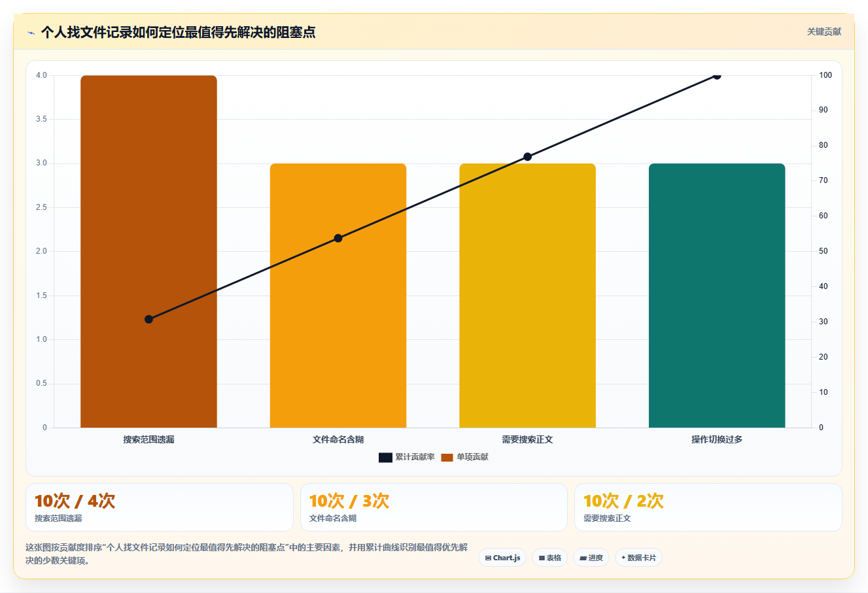Image resolution: width=868 pixels, height=593 pixels.
Task: Click the 需要搜索正文 x-axis label
Action: pyautogui.click(x=527, y=439)
